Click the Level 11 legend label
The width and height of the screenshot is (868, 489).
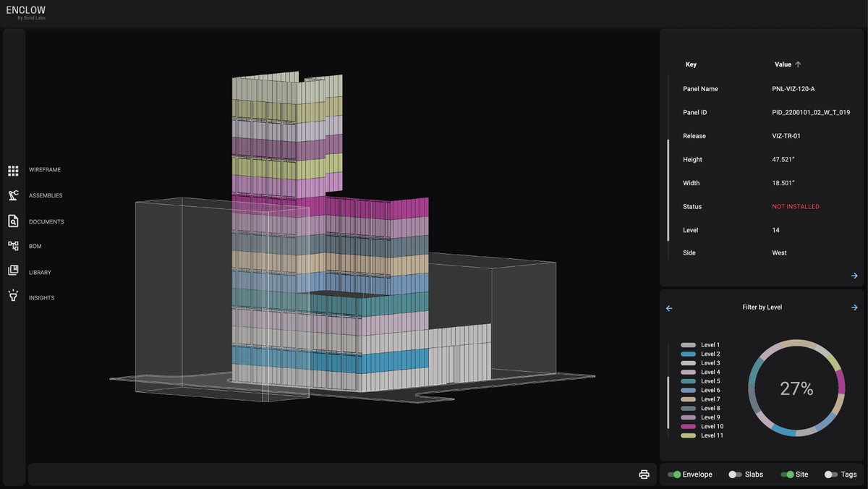pos(712,435)
